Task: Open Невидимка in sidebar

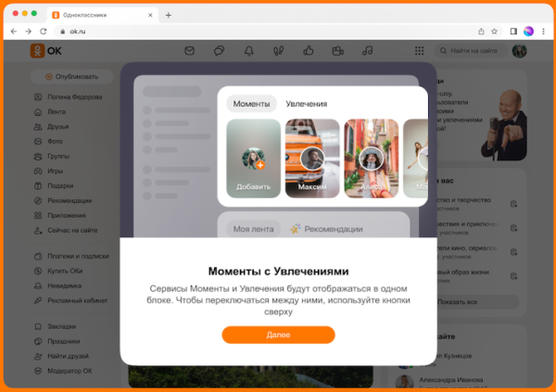Action: [x=57, y=285]
